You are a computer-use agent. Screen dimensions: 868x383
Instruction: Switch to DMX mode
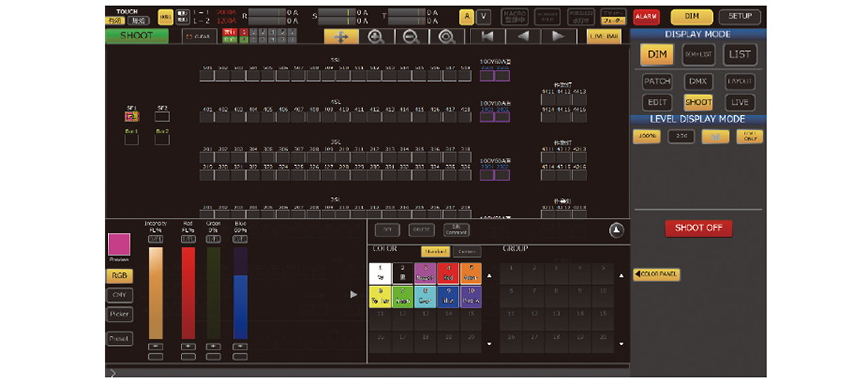pos(698,82)
